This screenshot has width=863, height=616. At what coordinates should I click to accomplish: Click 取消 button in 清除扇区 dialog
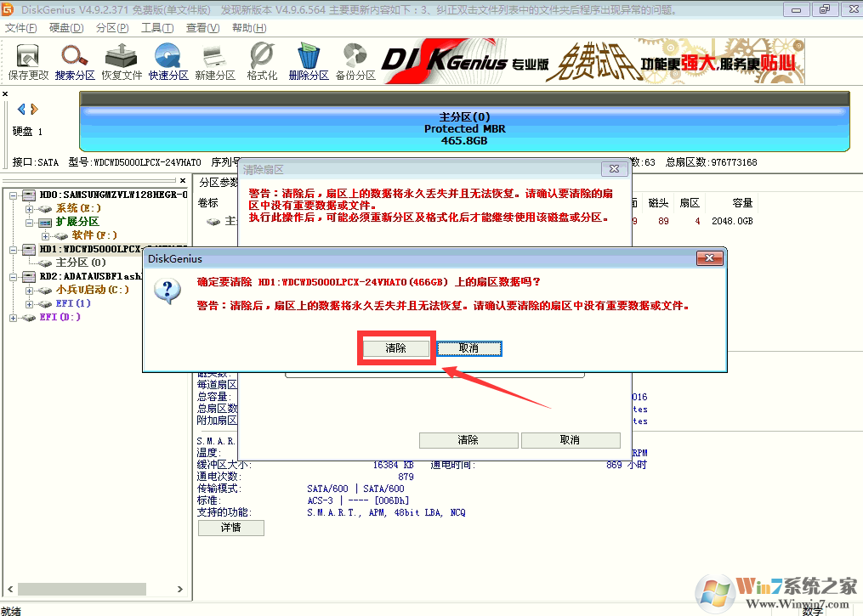[x=571, y=440]
